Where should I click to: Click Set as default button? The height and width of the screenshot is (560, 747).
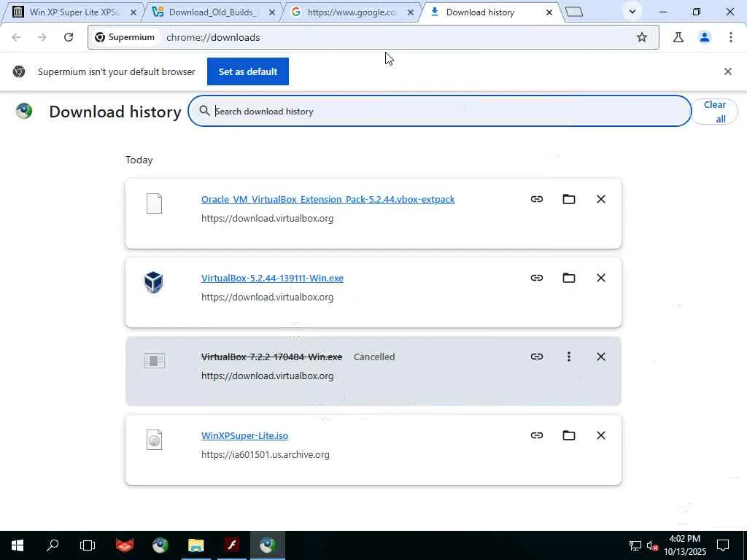248,71
